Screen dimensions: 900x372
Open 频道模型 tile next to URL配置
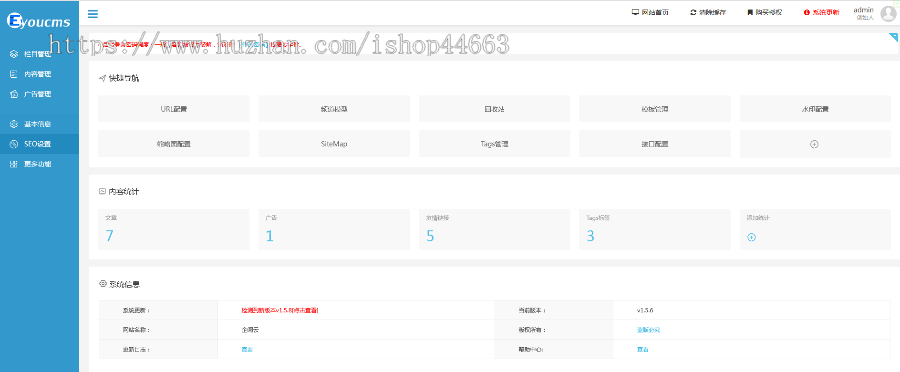[x=334, y=108]
